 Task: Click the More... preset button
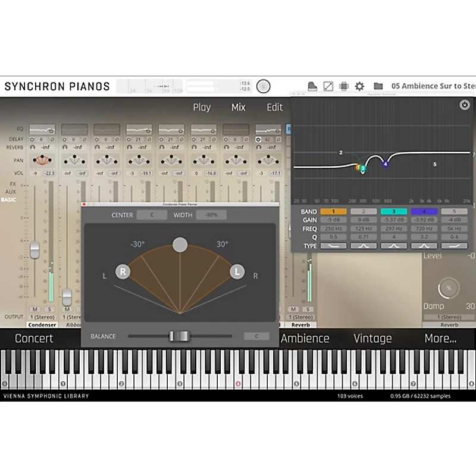[x=440, y=339]
